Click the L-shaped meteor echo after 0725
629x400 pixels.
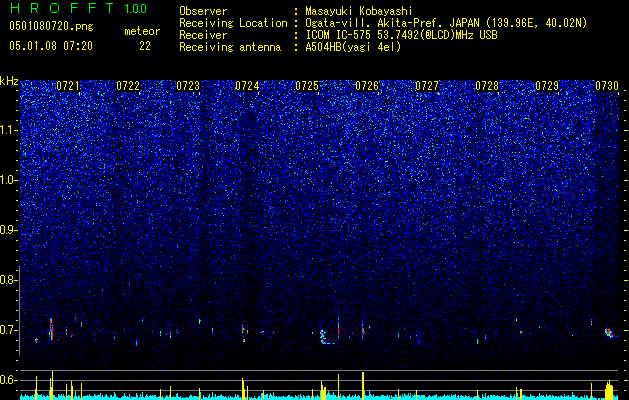point(326,337)
